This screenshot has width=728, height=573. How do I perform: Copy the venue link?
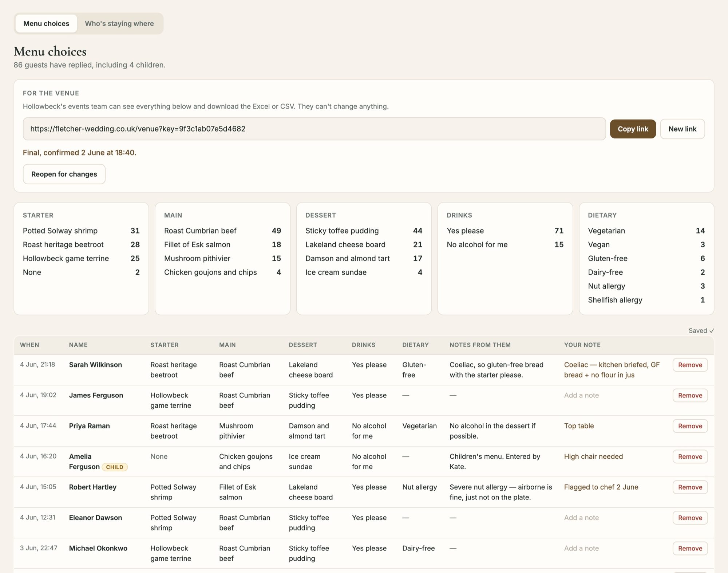633,129
